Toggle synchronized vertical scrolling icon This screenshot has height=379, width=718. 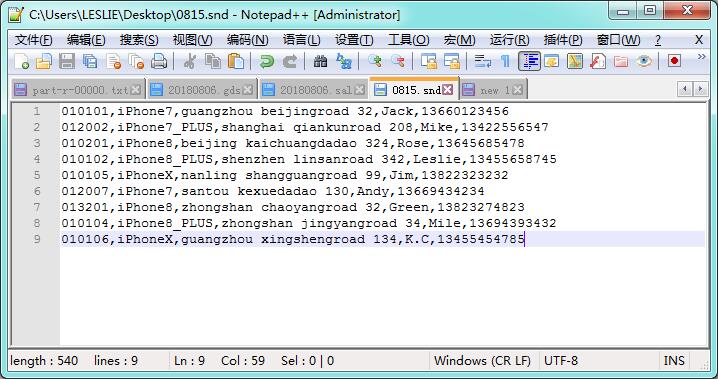[429, 61]
